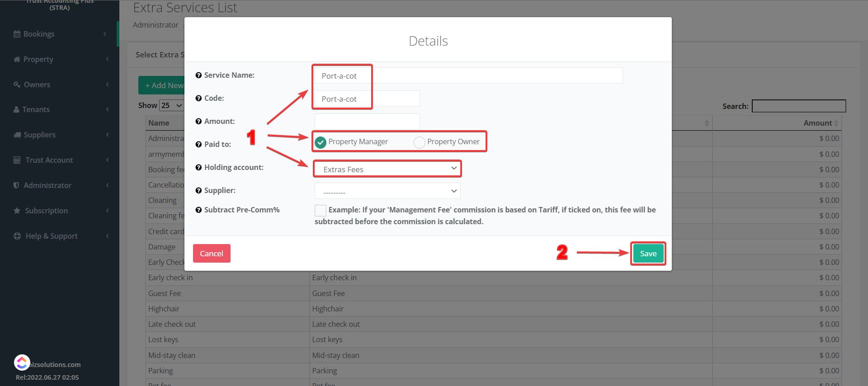Screen dimensions: 868x386
Task: Click the Amount input field
Action: [367, 122]
